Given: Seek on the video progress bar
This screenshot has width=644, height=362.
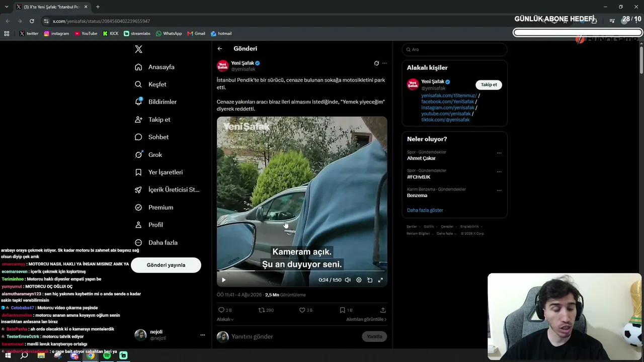Looking at the screenshot, I should tap(302, 271).
